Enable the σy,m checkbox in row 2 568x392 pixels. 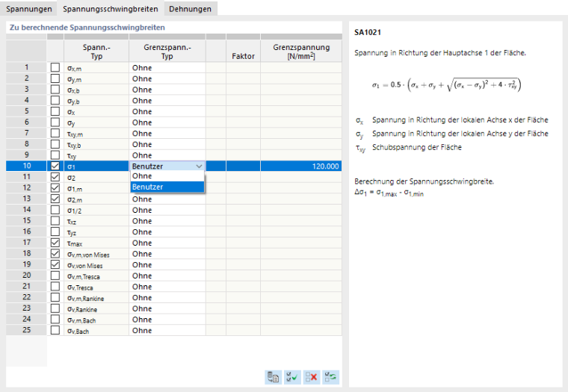(55, 78)
